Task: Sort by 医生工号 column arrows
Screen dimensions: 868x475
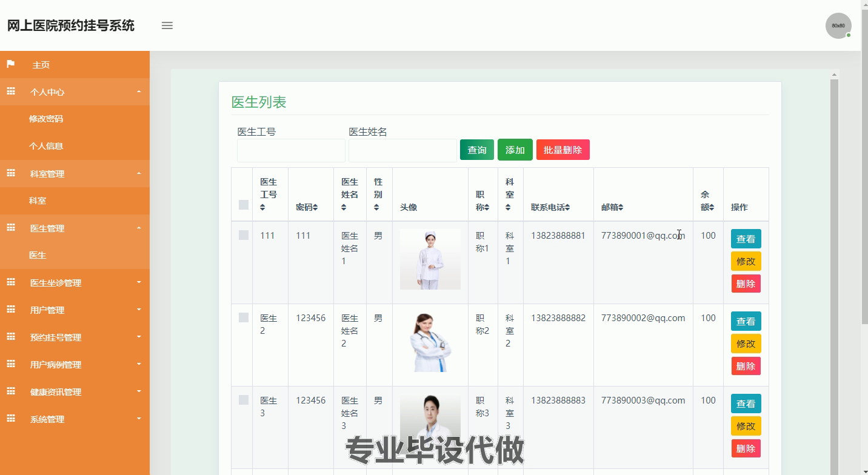Action: pyautogui.click(x=262, y=207)
